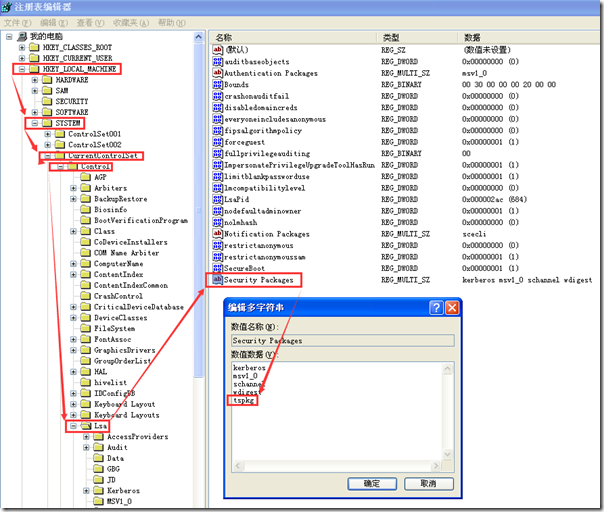Viewport: 604px width, 512px height.
Task: Select the Kerberos folder icon in tree
Action: tap(99, 491)
